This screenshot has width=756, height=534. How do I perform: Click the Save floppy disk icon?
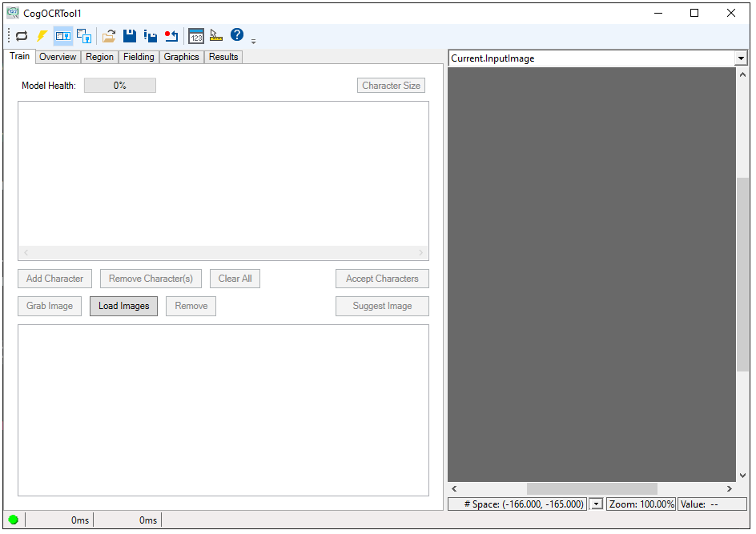pos(130,36)
